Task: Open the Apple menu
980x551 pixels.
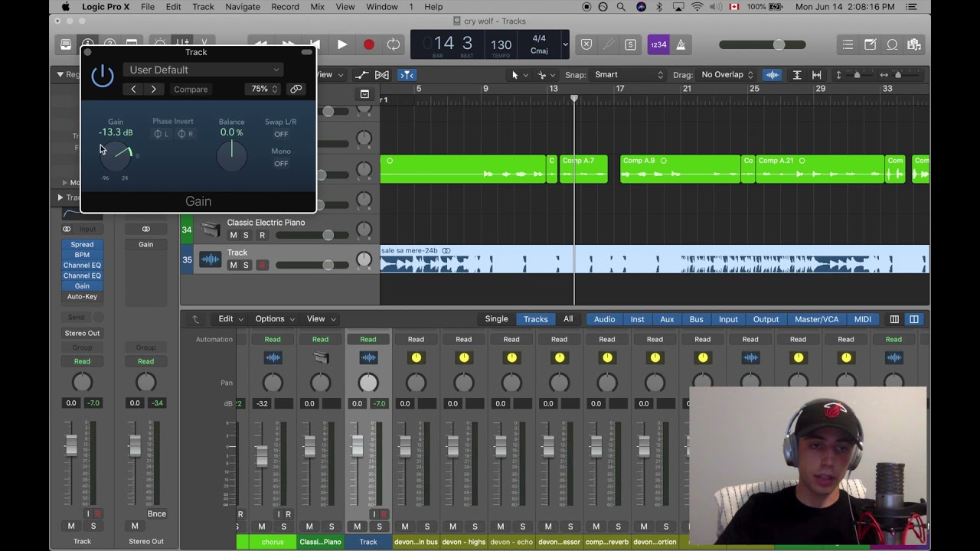Action: [x=65, y=7]
